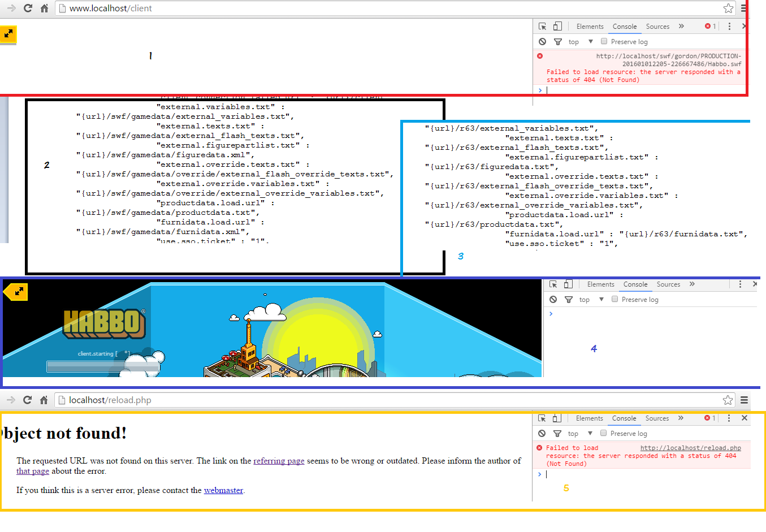Go home in the www.localhost/client browser
The height and width of the screenshot is (532, 766).
pyautogui.click(x=44, y=8)
